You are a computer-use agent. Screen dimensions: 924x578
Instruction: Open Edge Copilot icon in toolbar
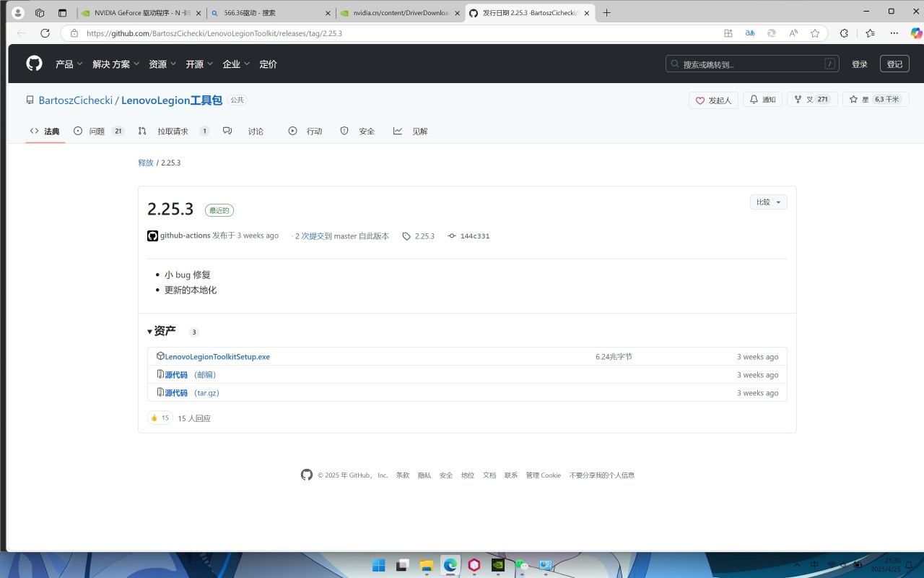click(x=916, y=33)
